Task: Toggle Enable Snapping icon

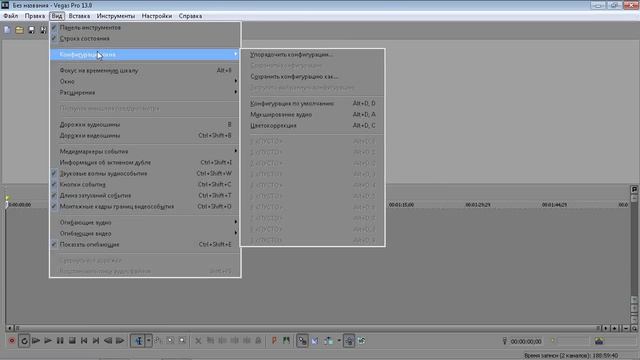Action: click(302, 341)
